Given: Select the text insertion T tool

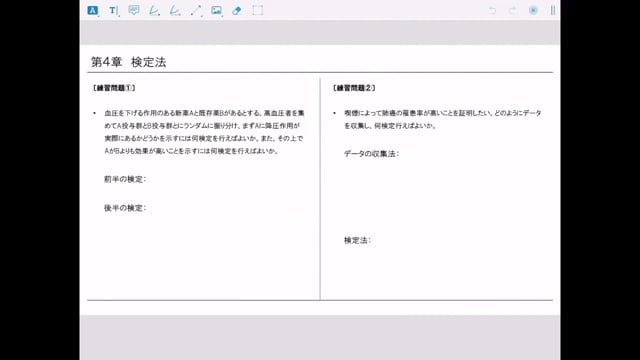Looking at the screenshot, I should coord(113,11).
